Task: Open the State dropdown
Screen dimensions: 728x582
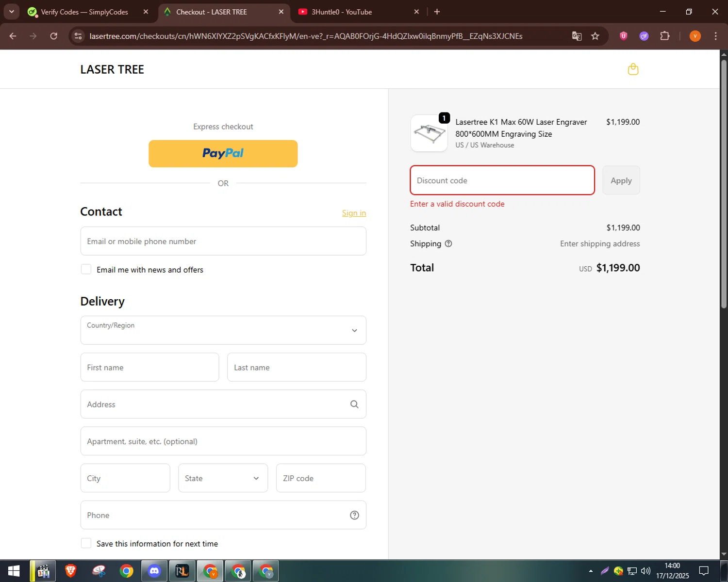Action: coord(223,478)
